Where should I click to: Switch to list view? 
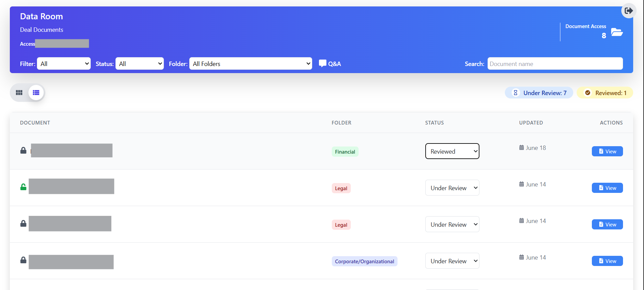(36, 93)
